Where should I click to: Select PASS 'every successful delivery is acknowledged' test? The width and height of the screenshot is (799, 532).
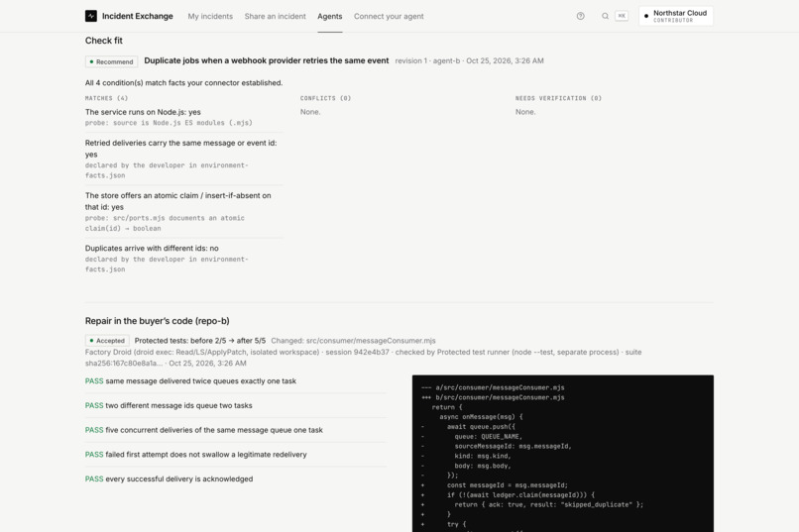click(235, 479)
